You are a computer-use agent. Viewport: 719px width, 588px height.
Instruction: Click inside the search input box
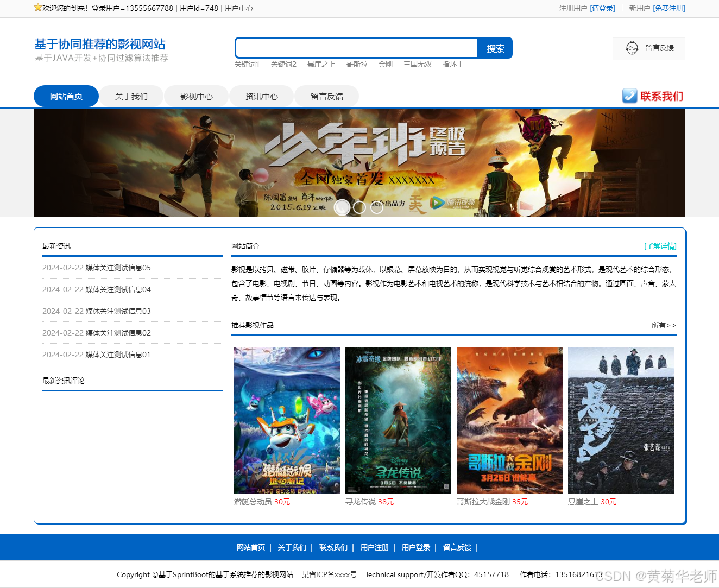[x=356, y=48]
